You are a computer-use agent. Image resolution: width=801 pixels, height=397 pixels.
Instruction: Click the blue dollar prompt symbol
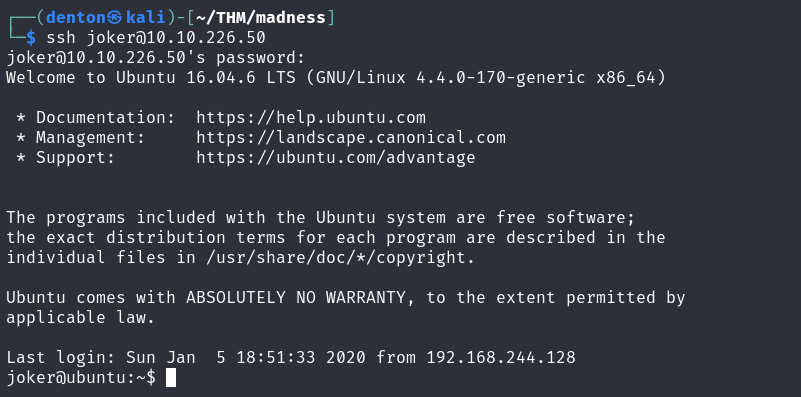click(x=31, y=38)
